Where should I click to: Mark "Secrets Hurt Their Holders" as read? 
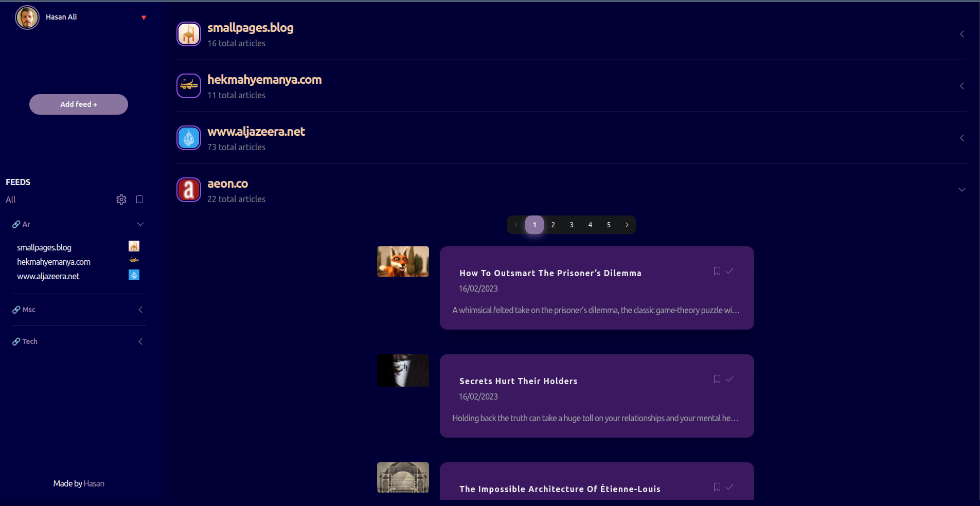point(729,378)
